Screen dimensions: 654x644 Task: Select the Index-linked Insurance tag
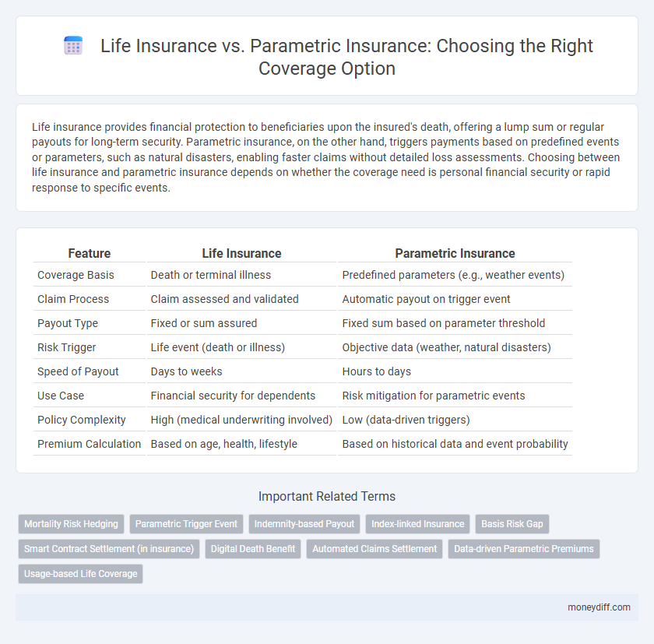[x=417, y=524]
